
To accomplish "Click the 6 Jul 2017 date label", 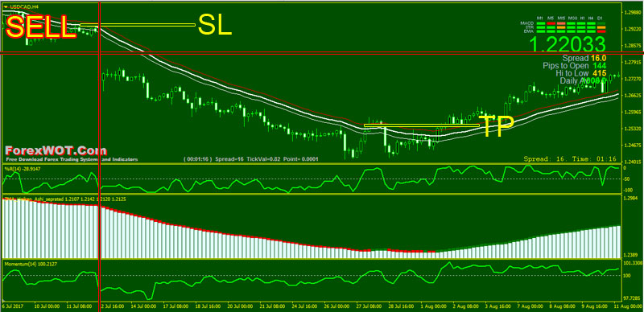I will tap(12, 306).
